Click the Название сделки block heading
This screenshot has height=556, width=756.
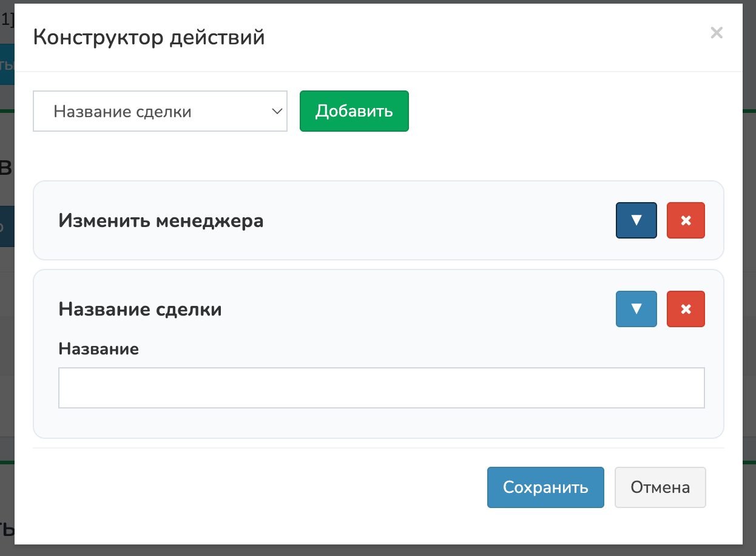[140, 309]
